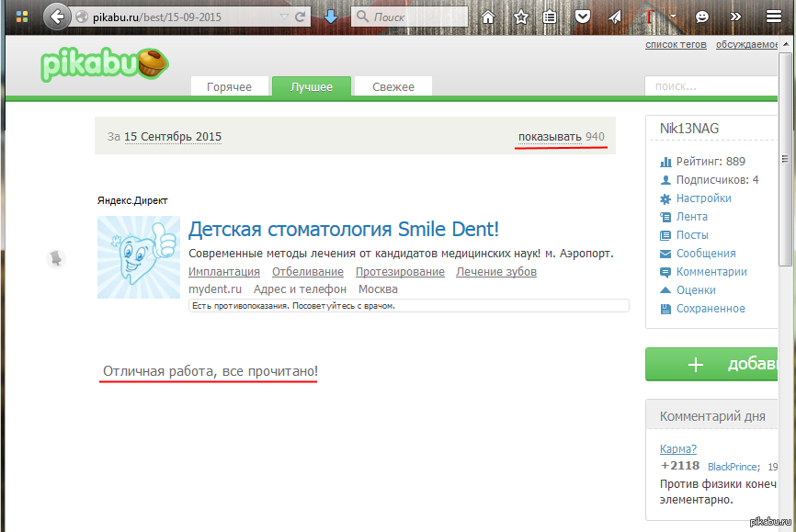This screenshot has width=796, height=532.
Task: Open the Сохраненное link in sidebar
Action: point(711,309)
